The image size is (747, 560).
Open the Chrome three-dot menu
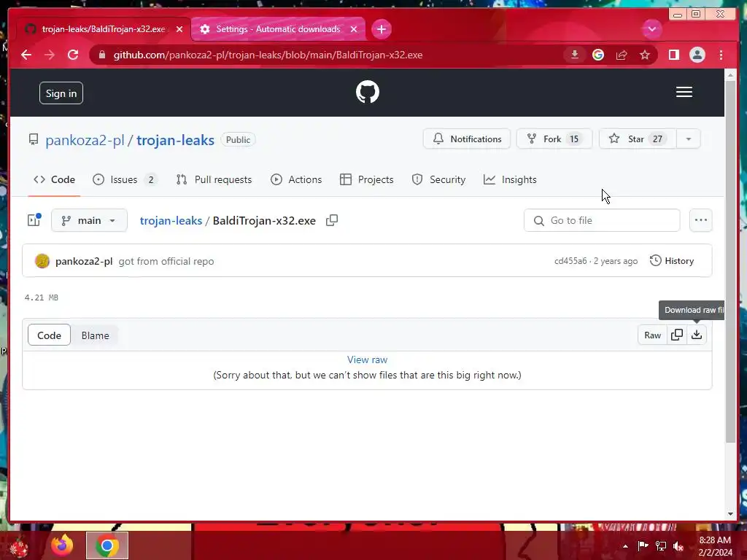721,55
